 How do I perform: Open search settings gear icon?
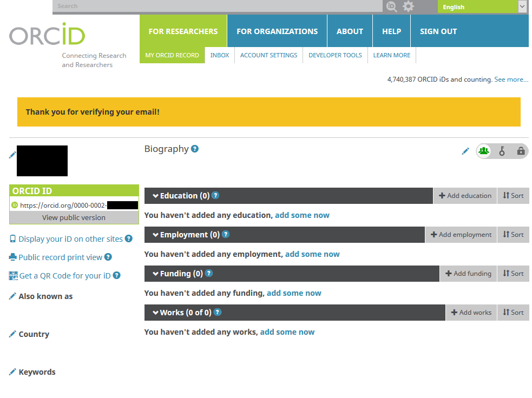pyautogui.click(x=408, y=6)
